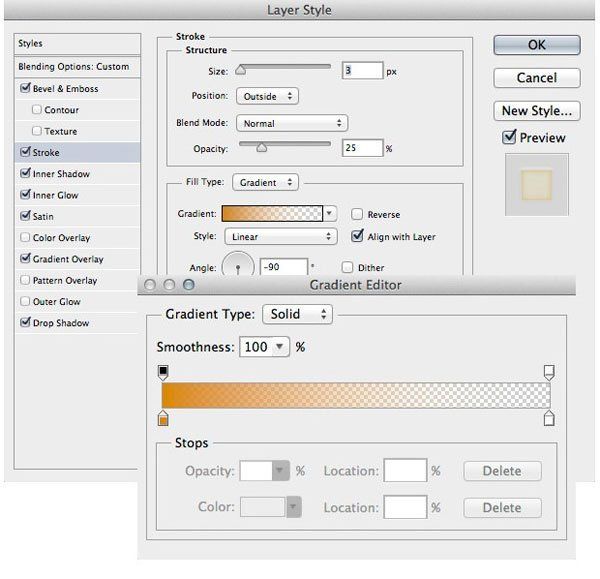
Task: Uncheck Align with Layer
Action: 357,236
